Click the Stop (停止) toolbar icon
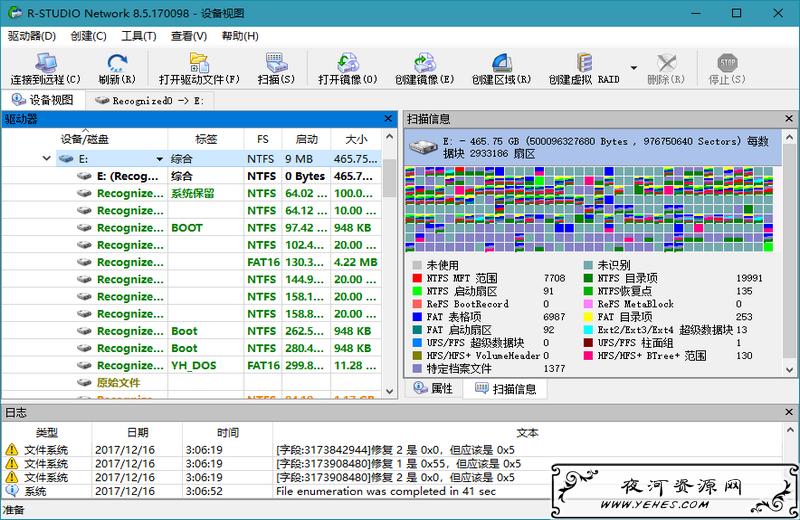800x520 pixels. (x=727, y=68)
